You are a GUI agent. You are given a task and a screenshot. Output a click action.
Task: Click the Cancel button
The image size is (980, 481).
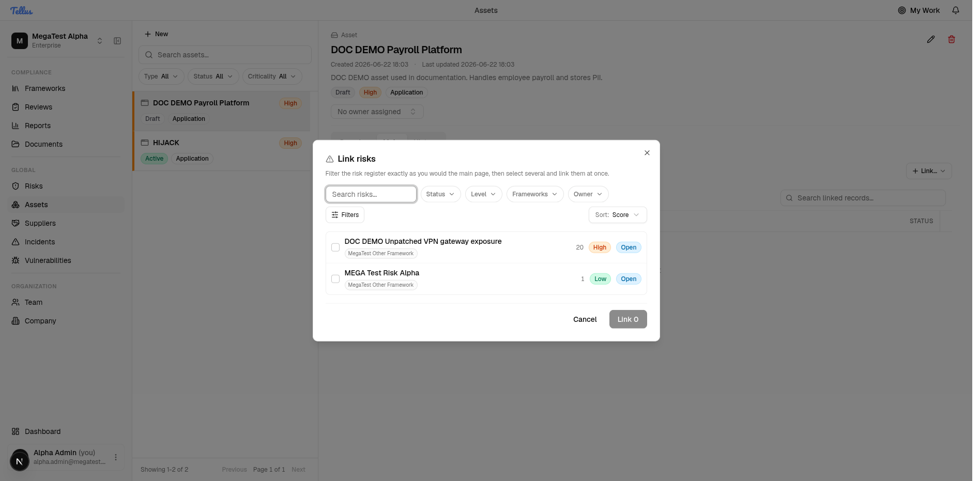(x=585, y=319)
